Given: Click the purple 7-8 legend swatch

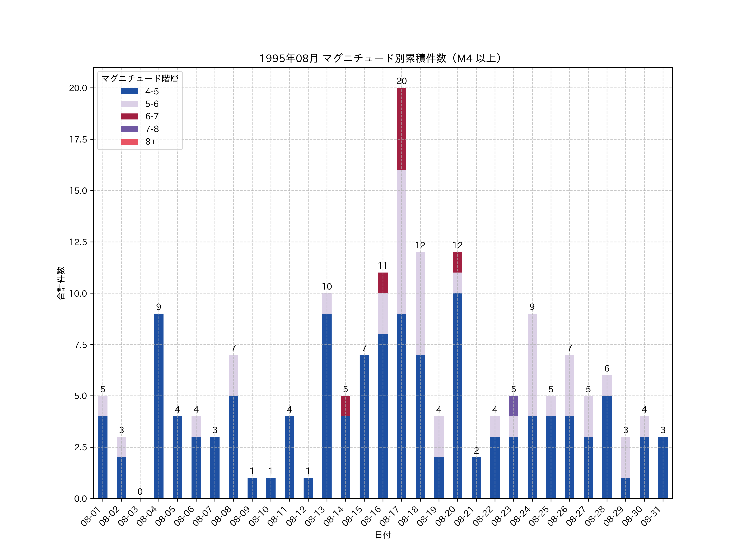Looking at the screenshot, I should (129, 129).
